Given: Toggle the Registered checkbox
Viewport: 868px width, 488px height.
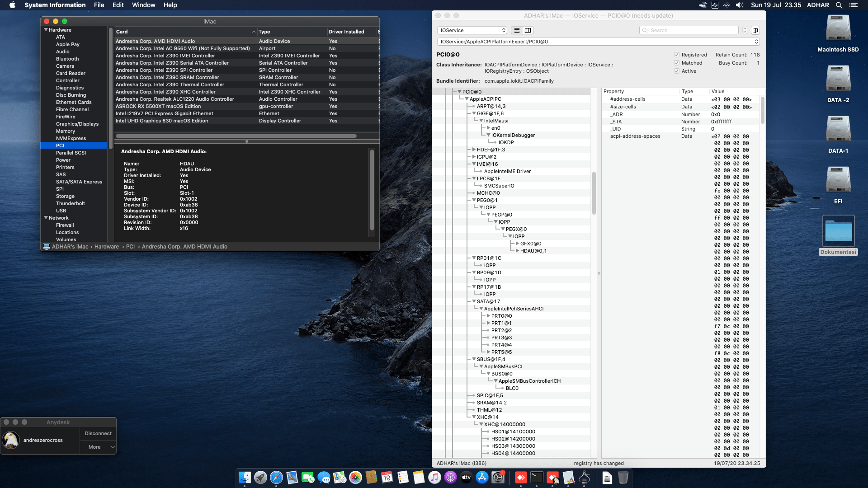Looking at the screenshot, I should (677, 55).
